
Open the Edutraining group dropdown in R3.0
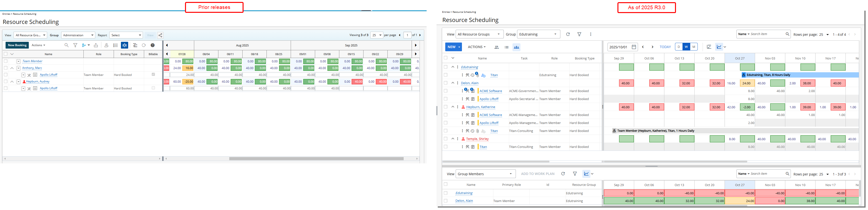[538, 34]
